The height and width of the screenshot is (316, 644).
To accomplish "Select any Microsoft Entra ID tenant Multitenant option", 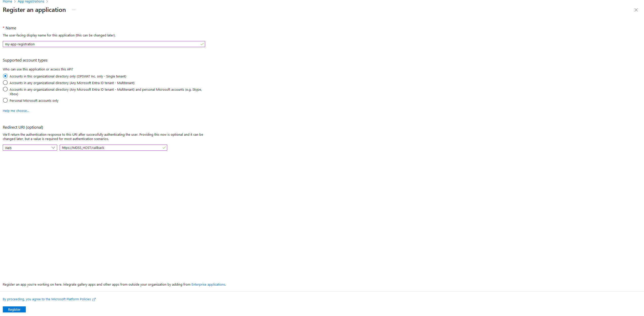I will [x=5, y=83].
